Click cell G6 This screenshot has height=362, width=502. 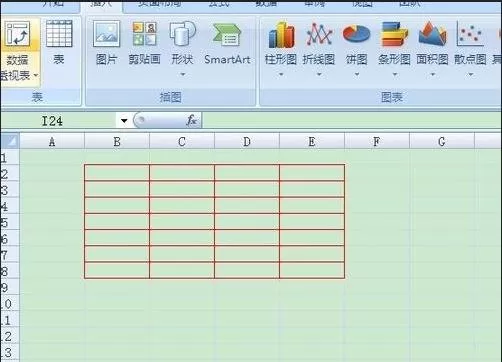442,238
